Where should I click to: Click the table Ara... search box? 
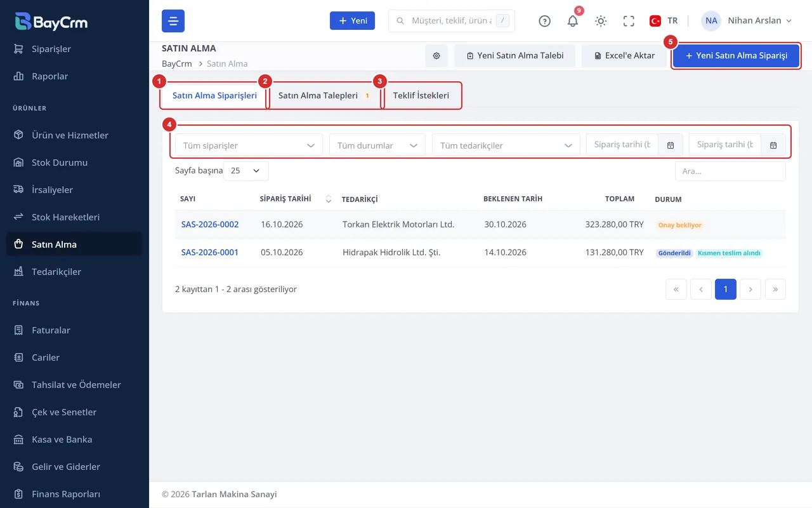tap(730, 171)
